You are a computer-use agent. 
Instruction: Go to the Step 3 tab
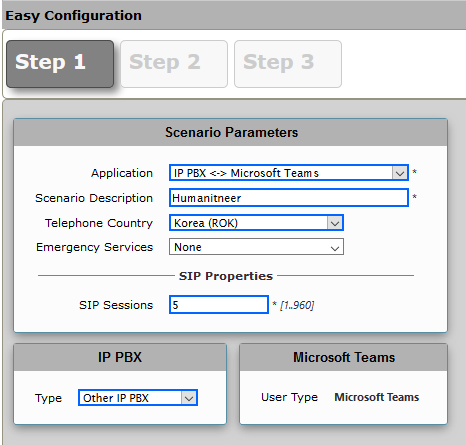(x=288, y=64)
